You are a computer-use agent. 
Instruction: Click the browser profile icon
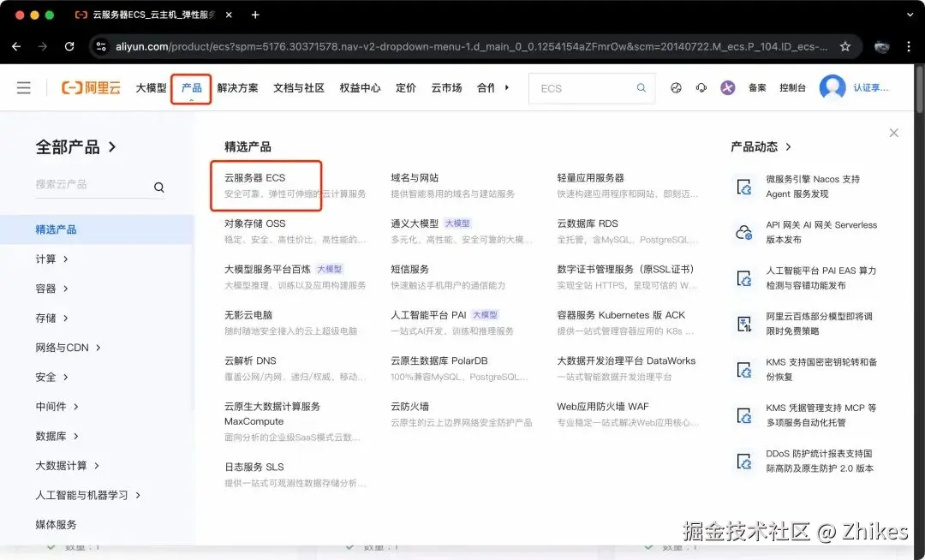click(x=881, y=46)
